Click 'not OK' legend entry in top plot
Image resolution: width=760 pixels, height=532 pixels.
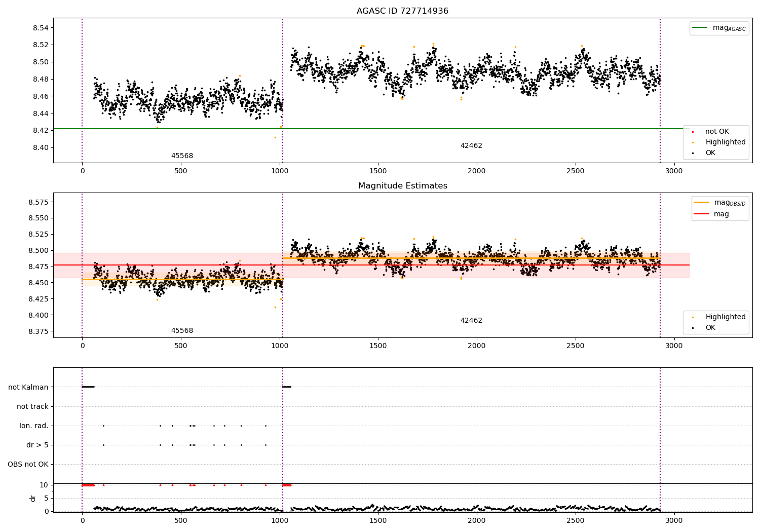pyautogui.click(x=717, y=132)
